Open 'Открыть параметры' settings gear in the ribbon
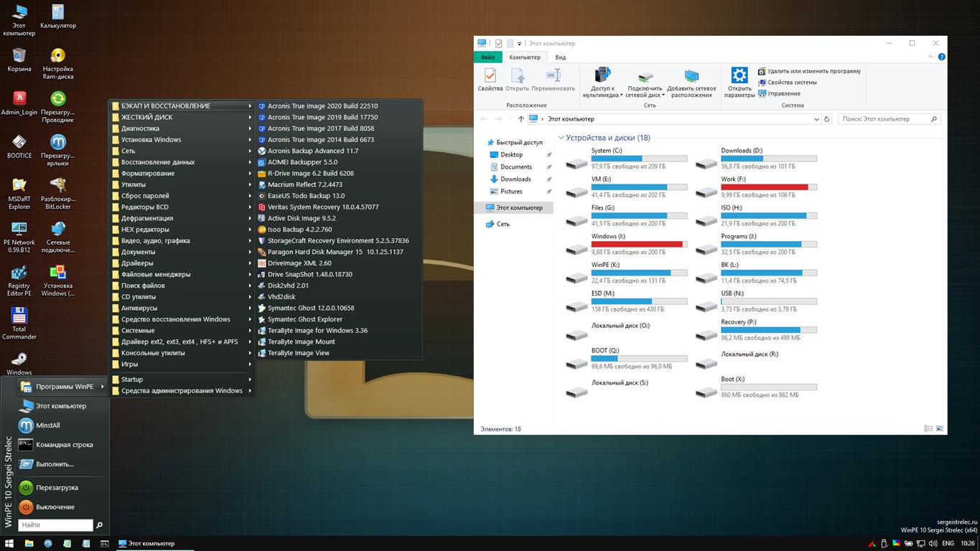Viewport: 980px width, 551px height. point(739,77)
